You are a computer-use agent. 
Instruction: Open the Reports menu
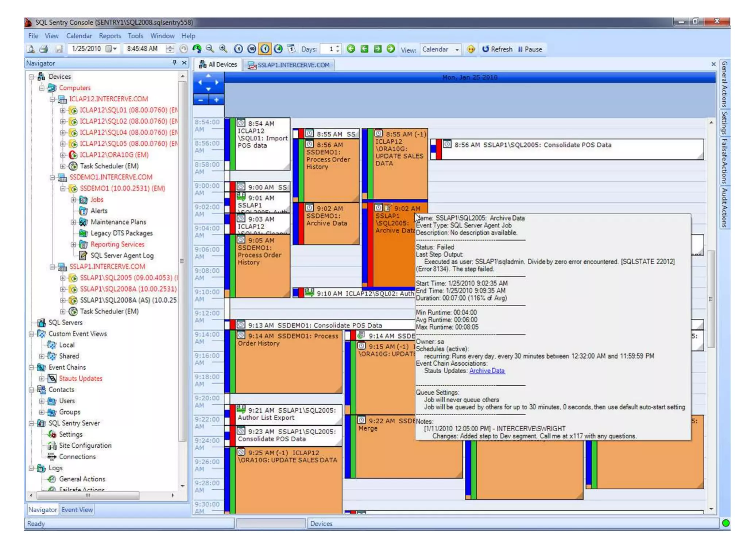(109, 36)
